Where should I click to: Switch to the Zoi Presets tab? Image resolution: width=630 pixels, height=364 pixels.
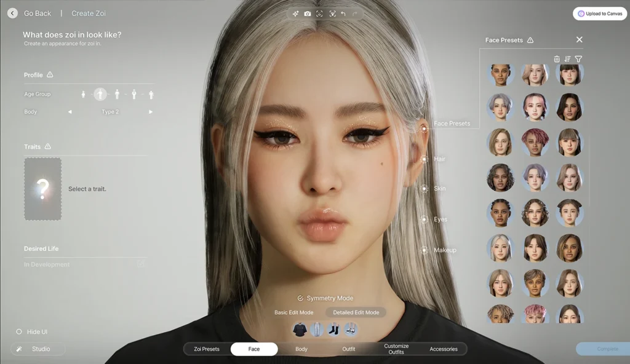207,349
